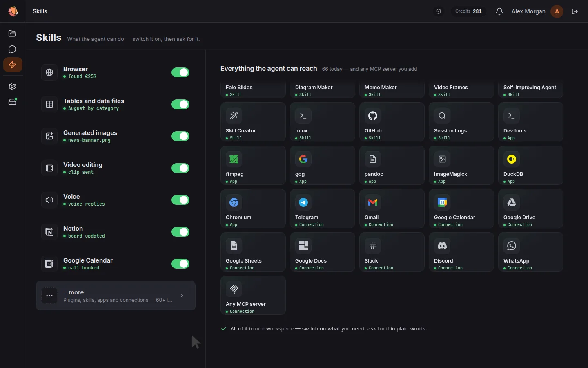Click the gog Google G icon
The height and width of the screenshot is (368, 588).
coord(303,159)
